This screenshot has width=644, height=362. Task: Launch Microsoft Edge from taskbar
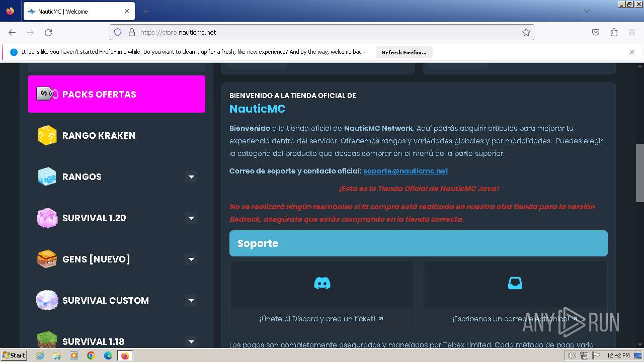[x=108, y=355]
